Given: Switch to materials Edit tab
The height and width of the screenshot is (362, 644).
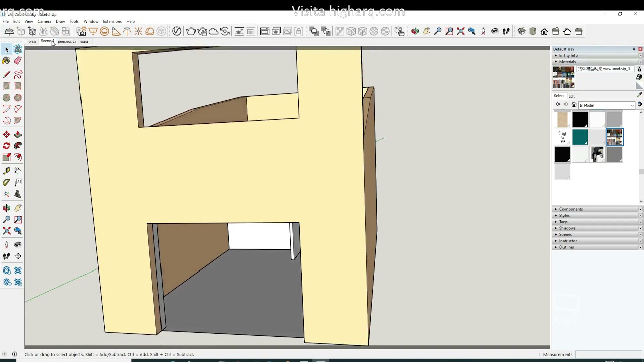Looking at the screenshot, I should 572,96.
